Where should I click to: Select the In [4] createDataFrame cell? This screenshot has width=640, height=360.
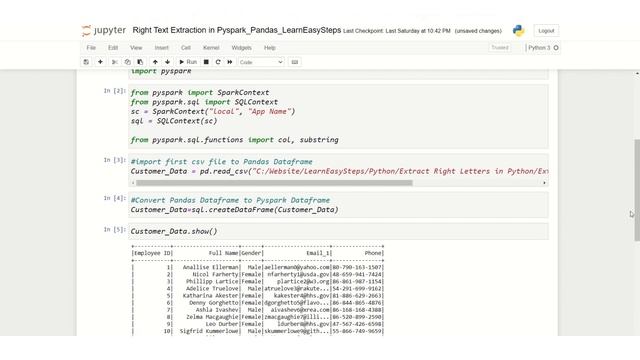click(338, 205)
